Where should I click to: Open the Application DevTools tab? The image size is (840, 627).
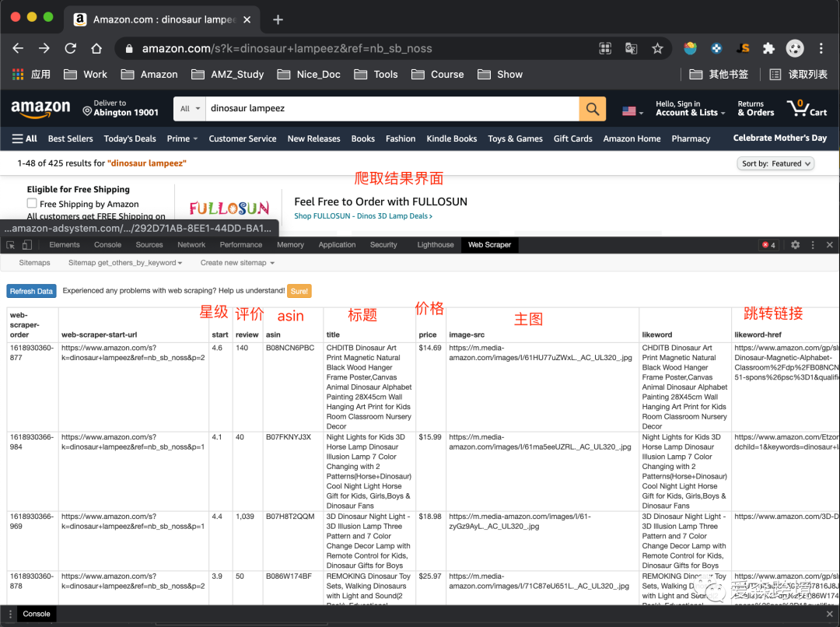(337, 245)
